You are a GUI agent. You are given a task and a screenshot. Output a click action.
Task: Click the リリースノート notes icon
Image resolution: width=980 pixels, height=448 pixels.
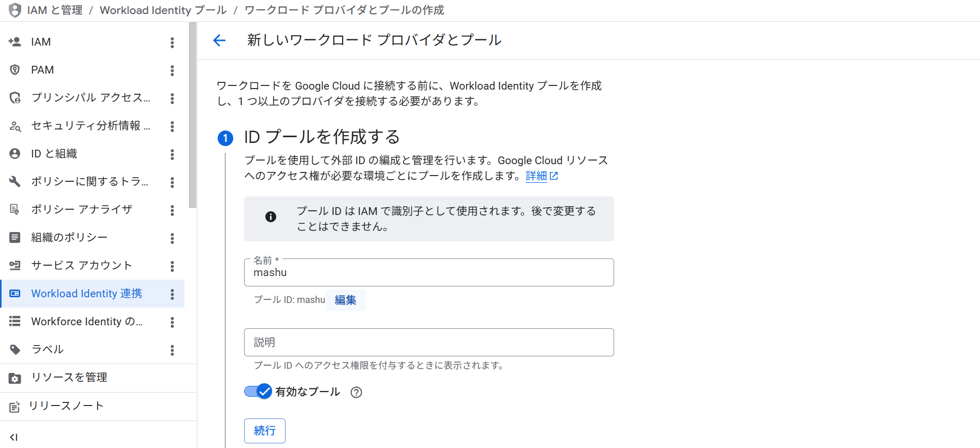pyautogui.click(x=15, y=407)
